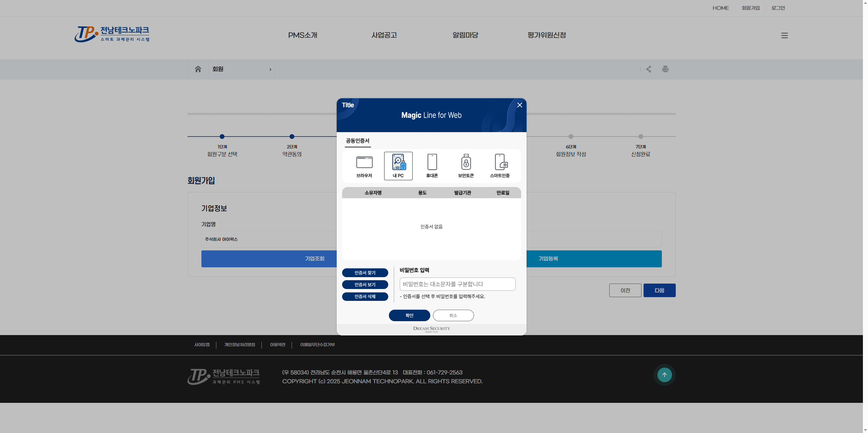Close the Magic Line for Web dialog
This screenshot has height=433, width=868.
(519, 105)
